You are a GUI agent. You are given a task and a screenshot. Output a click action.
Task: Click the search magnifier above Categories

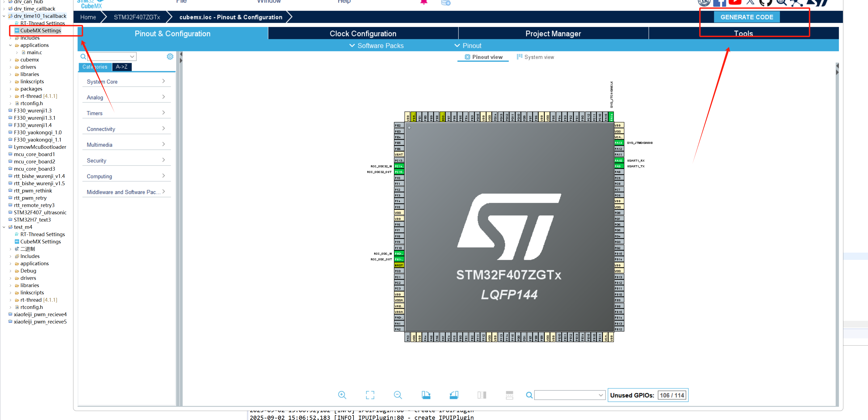point(83,56)
